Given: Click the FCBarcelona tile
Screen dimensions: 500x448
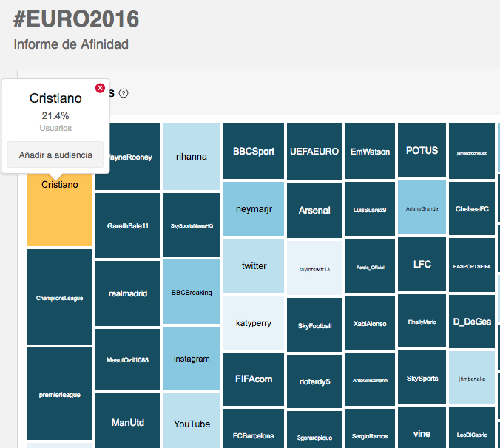Looking at the screenshot, I should click(x=254, y=429).
